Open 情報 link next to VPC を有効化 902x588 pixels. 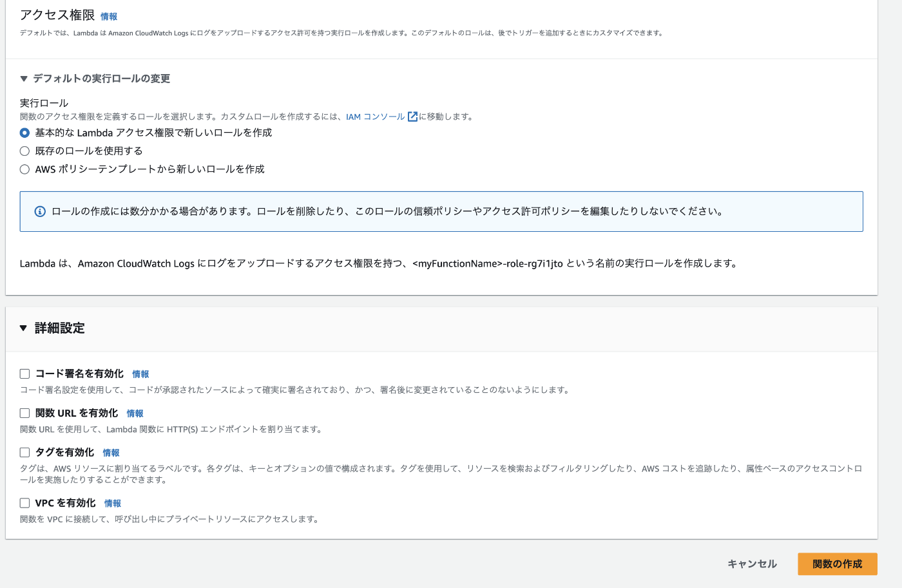[113, 504]
